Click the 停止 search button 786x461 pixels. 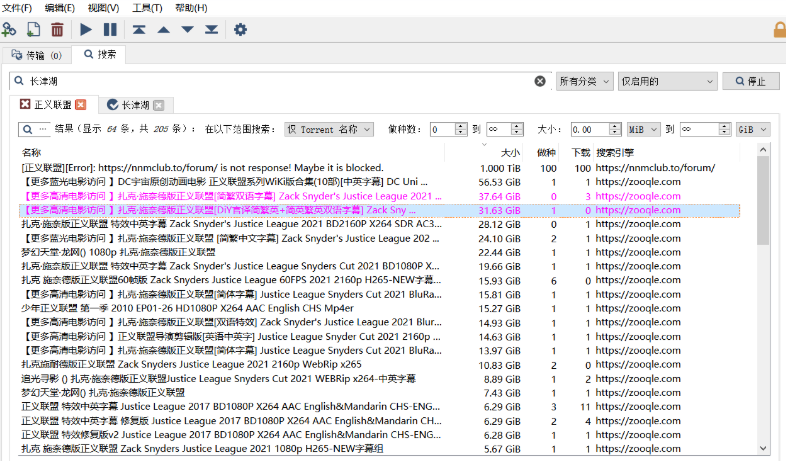tap(750, 81)
